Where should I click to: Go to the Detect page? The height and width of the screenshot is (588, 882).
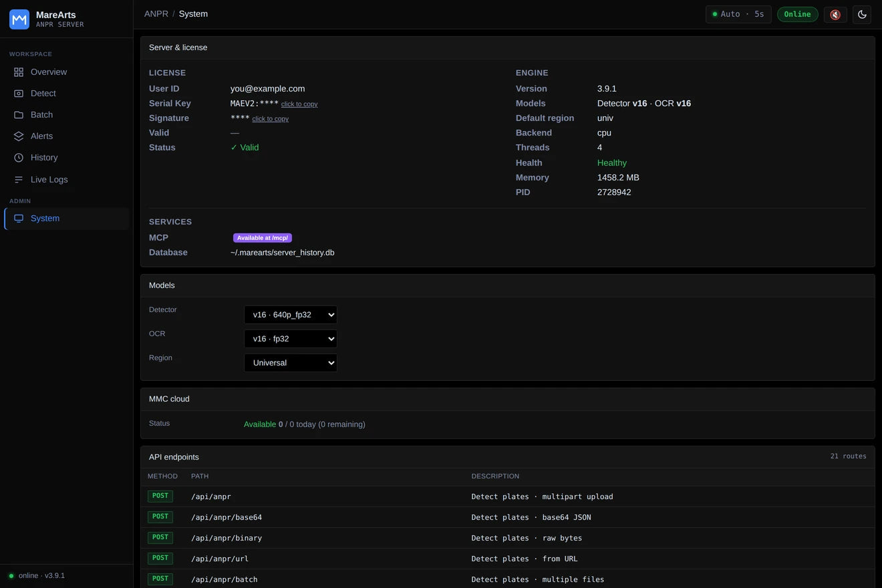pos(66,94)
